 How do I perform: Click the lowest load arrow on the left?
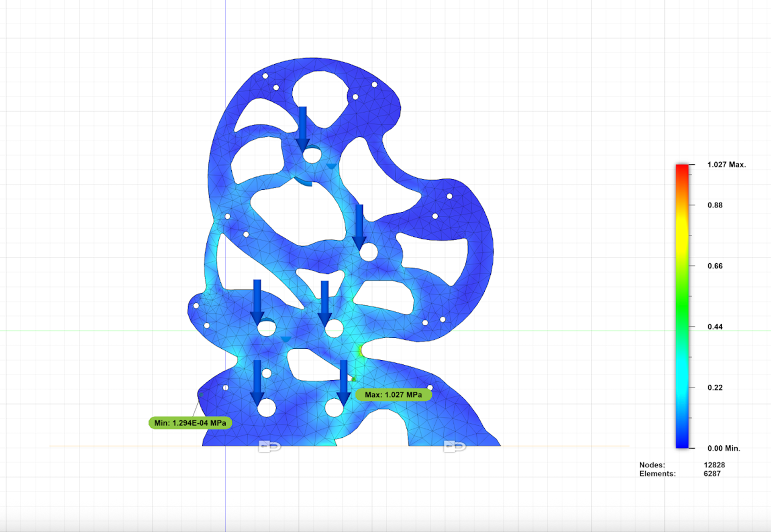coord(257,381)
